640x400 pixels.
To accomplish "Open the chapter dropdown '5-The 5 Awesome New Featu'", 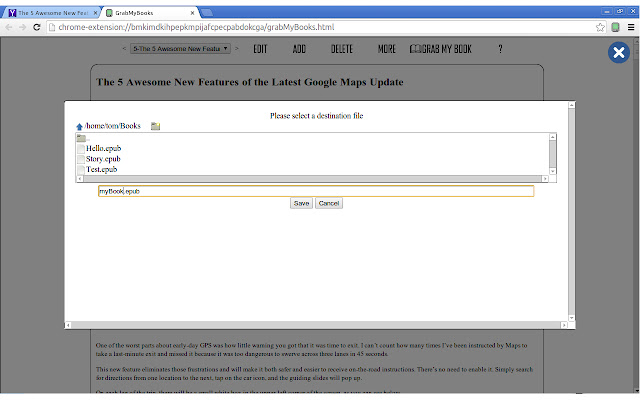I will click(x=180, y=49).
